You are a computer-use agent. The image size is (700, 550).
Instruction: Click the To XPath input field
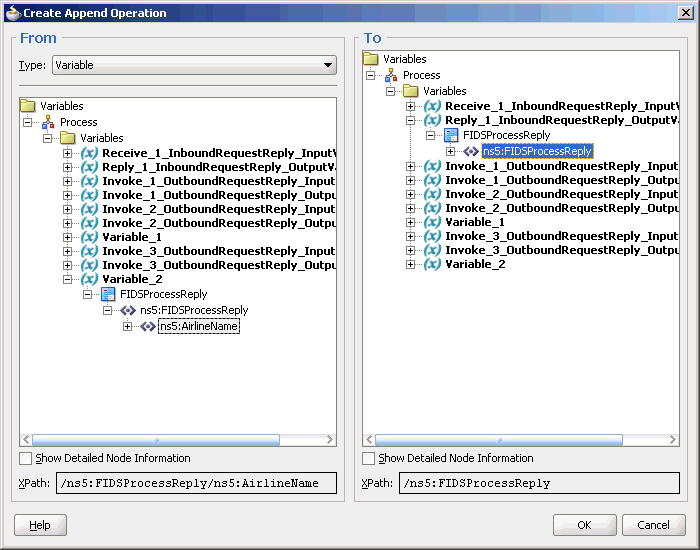tap(539, 483)
